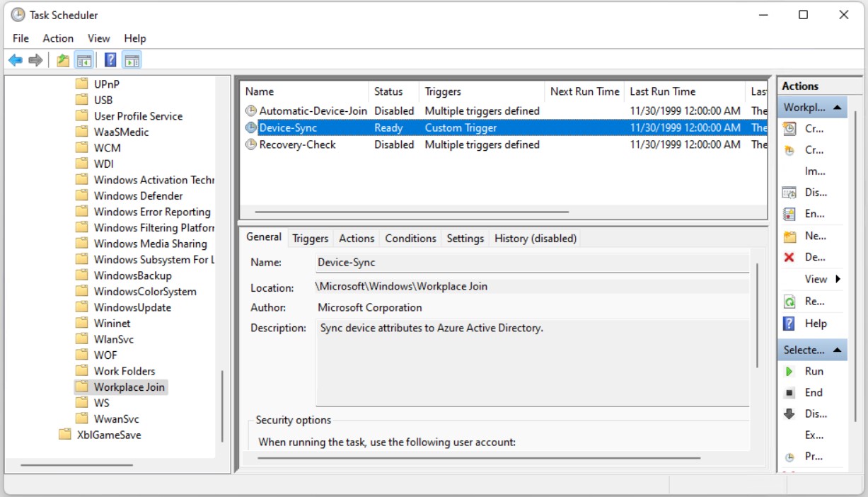This screenshot has height=497, width=868.
Task: Disable the selected task with down arrow icon
Action: [x=789, y=414]
